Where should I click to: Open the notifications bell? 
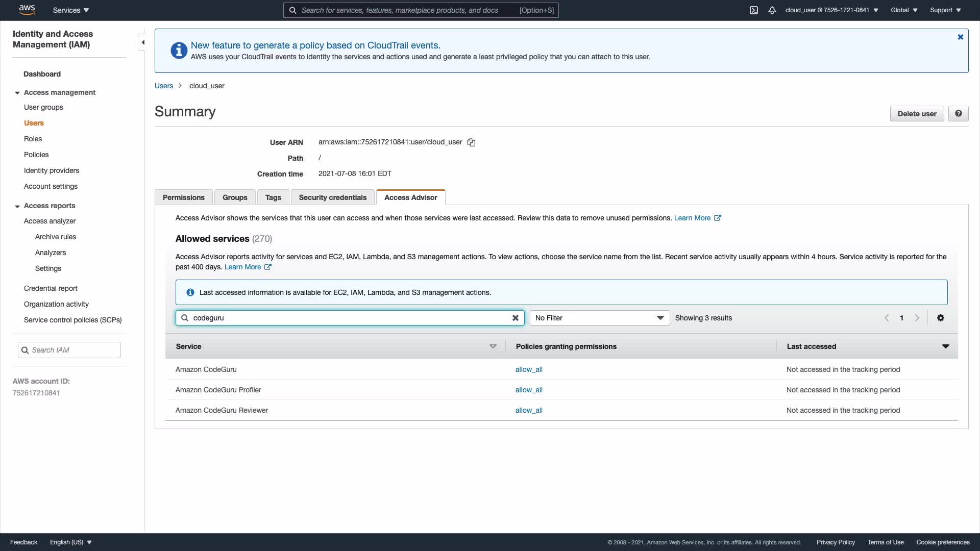772,10
